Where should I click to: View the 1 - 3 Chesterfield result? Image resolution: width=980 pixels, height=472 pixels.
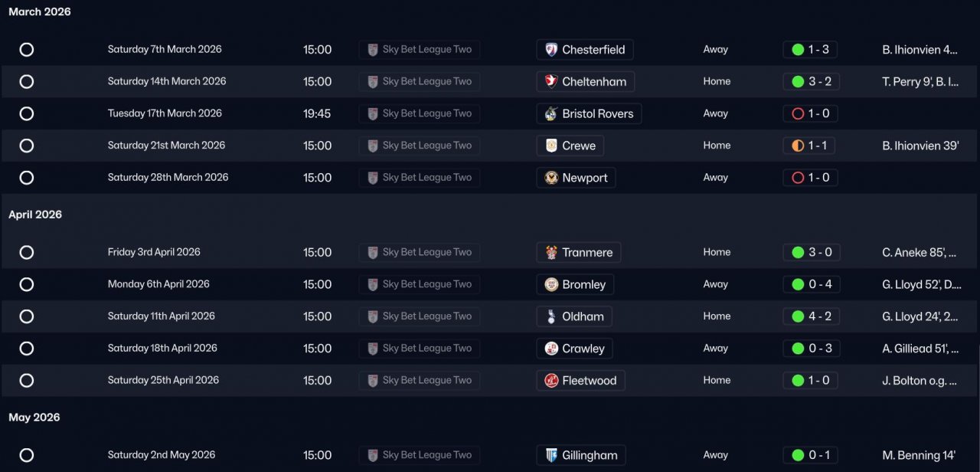coord(811,50)
